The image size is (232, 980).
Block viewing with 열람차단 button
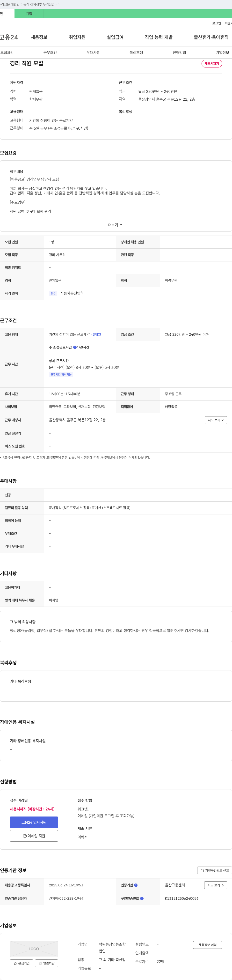click(46, 963)
